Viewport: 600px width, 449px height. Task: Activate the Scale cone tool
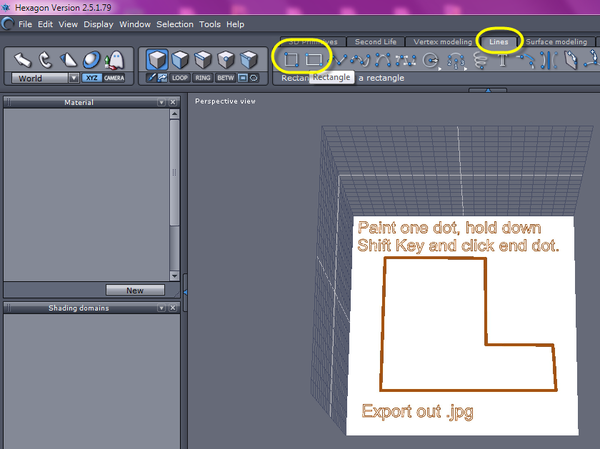point(68,60)
